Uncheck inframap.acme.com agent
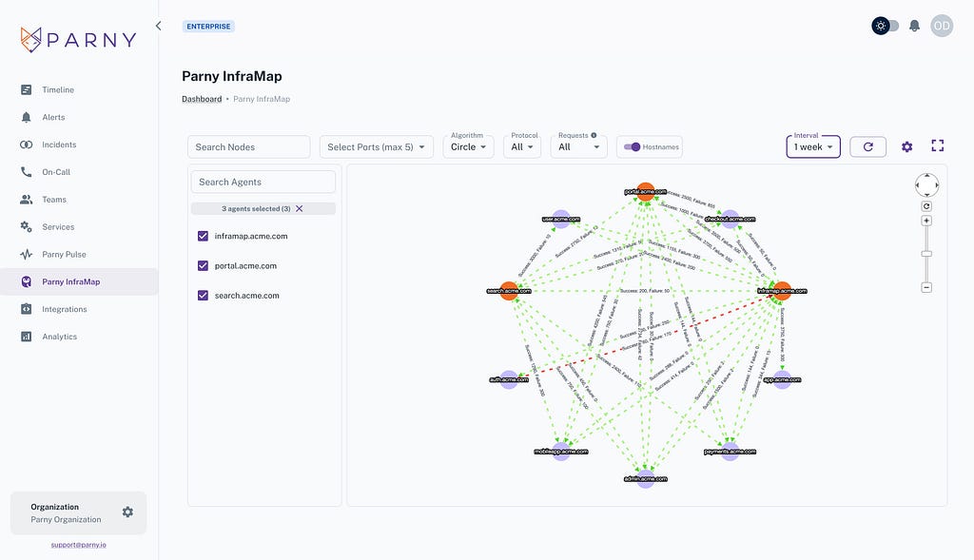974x560 pixels. [203, 236]
